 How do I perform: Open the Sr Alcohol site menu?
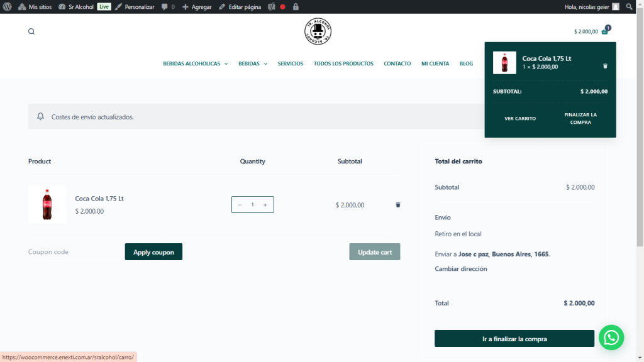pyautogui.click(x=76, y=6)
